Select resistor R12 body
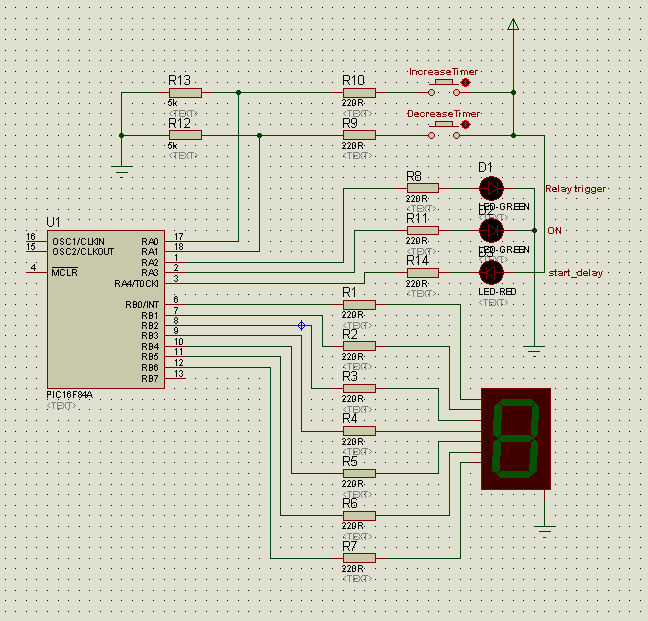The image size is (648, 621). [x=185, y=135]
